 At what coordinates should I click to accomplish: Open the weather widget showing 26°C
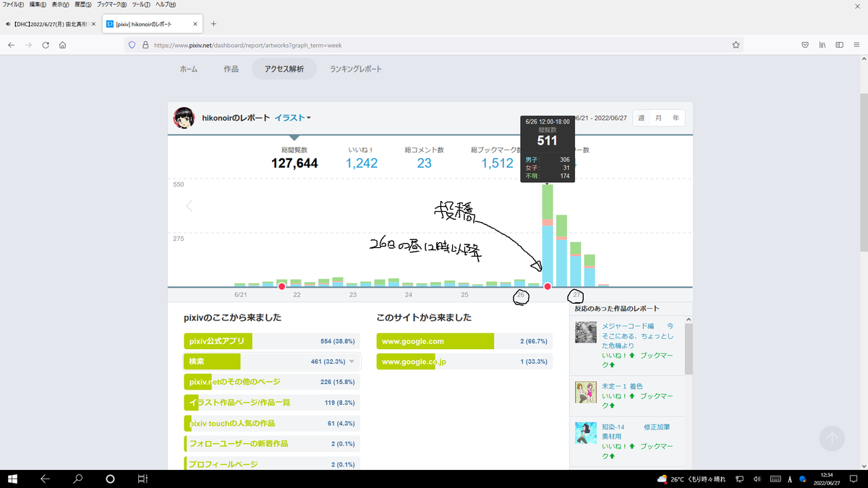click(691, 479)
